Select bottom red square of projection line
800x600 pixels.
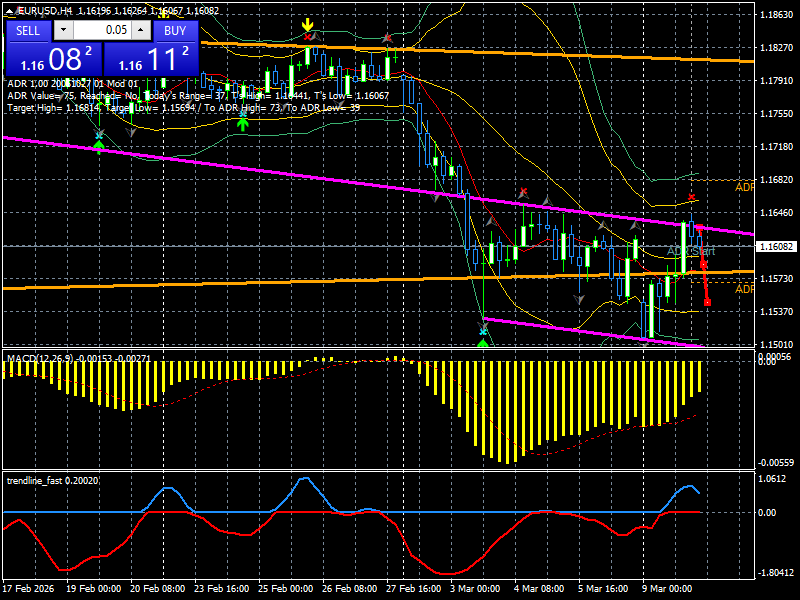click(x=707, y=303)
